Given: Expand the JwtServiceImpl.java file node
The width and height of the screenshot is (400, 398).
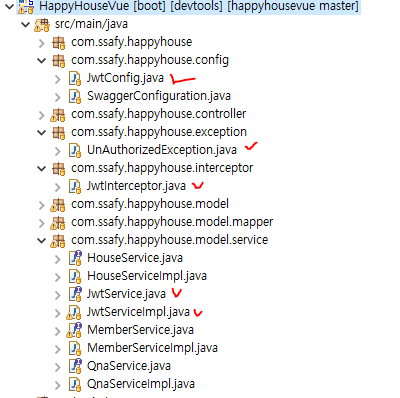Looking at the screenshot, I should (58, 313).
